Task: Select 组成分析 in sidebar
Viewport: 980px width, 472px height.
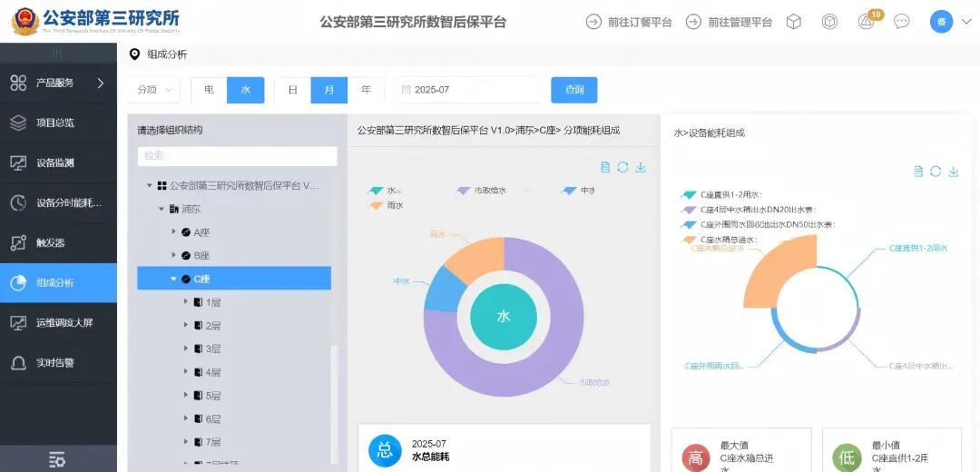Action: 58,282
